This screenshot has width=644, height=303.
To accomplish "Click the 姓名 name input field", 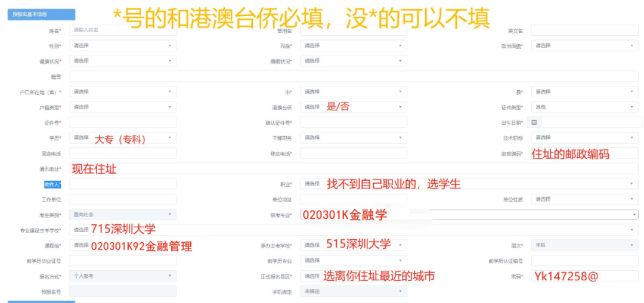I will click(x=122, y=30).
